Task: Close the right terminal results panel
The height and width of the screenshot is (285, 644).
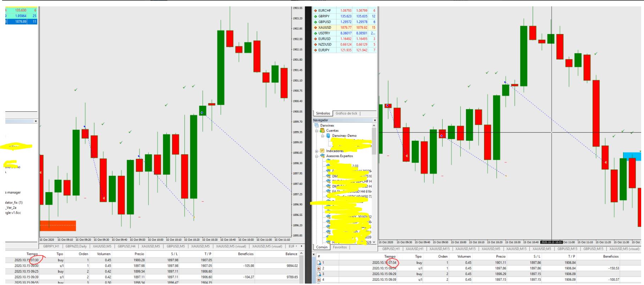Action: [x=313, y=254]
